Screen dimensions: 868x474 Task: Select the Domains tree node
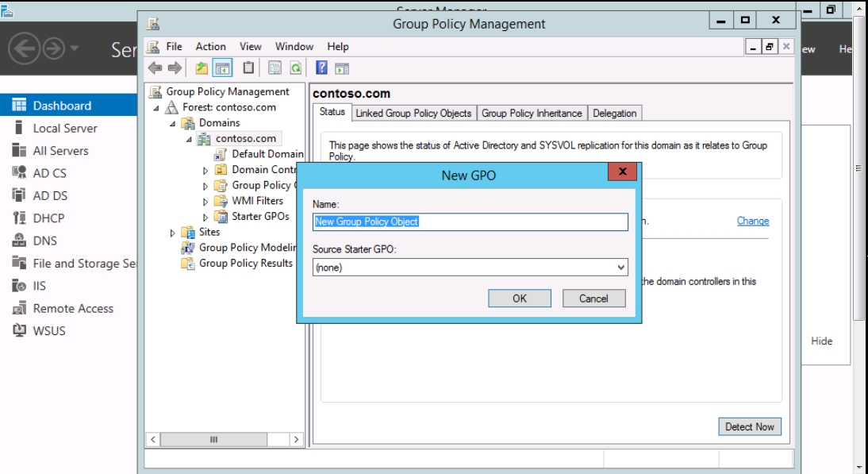(219, 122)
